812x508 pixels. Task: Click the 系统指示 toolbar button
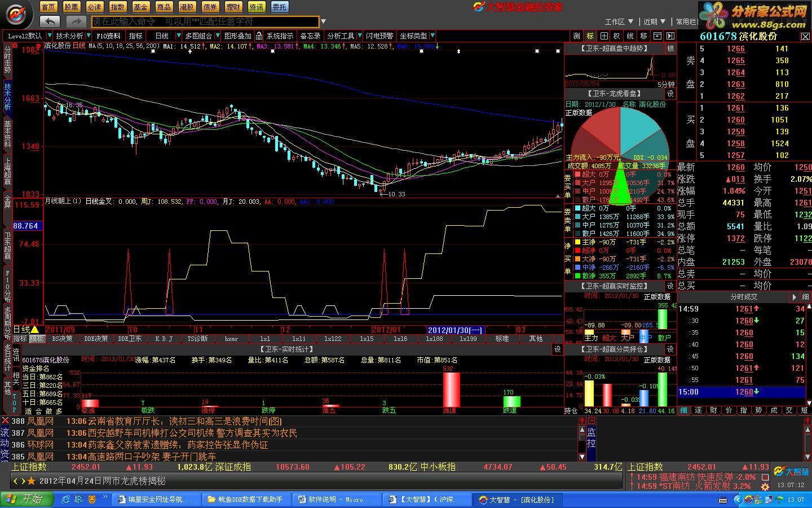pos(280,36)
